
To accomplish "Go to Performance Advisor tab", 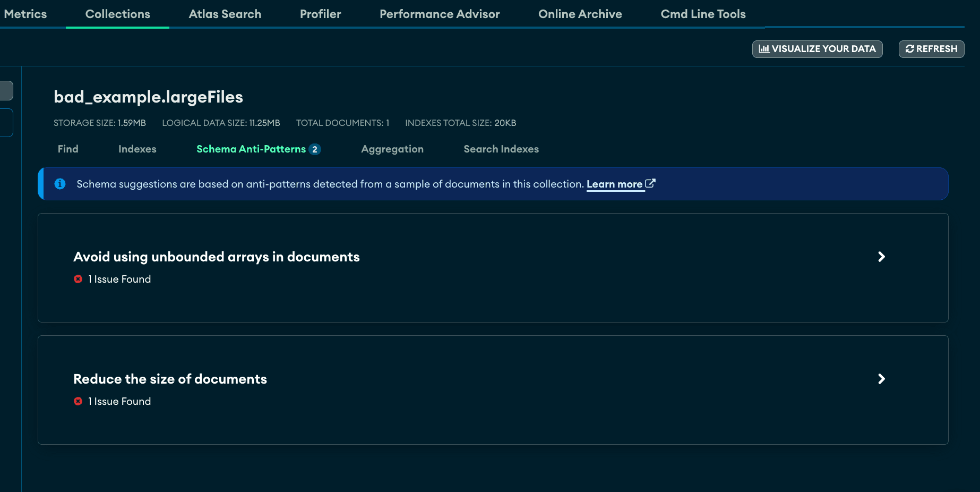I will click(440, 14).
